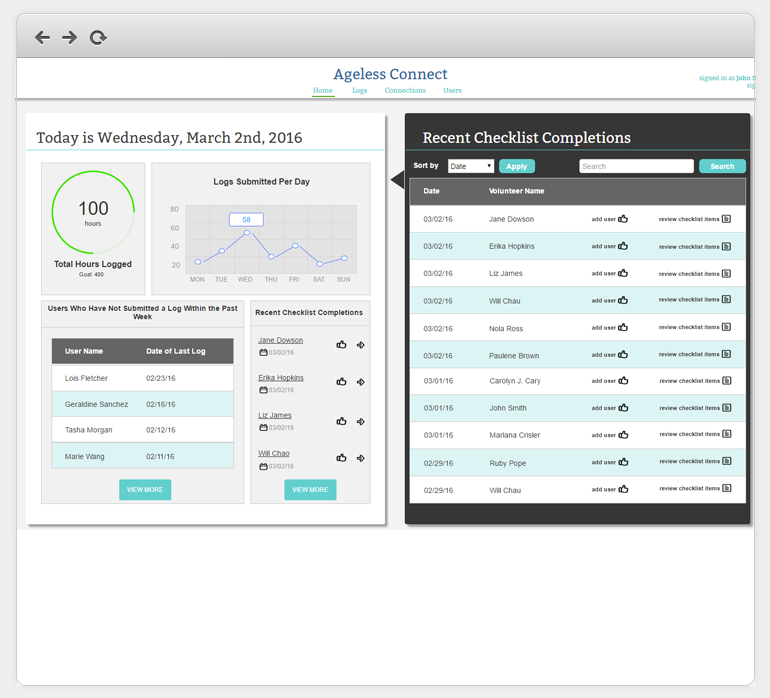Click add user thumbs-up for John Smith
This screenshot has width=770, height=698.
[623, 407]
